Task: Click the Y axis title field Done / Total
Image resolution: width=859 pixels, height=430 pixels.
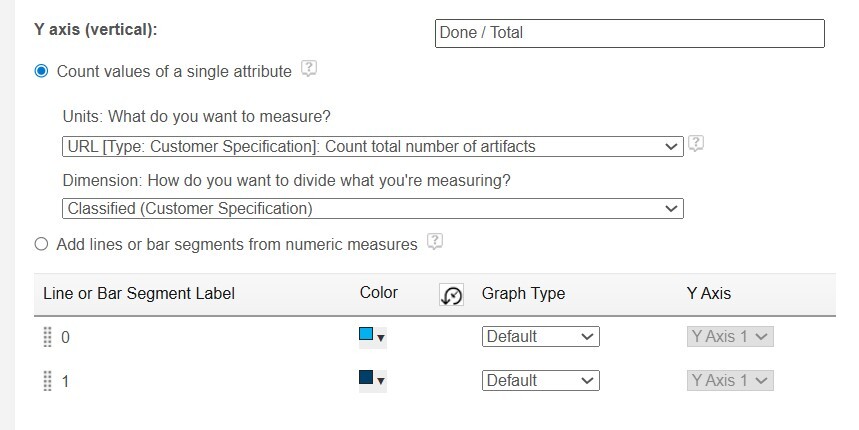Action: point(630,32)
